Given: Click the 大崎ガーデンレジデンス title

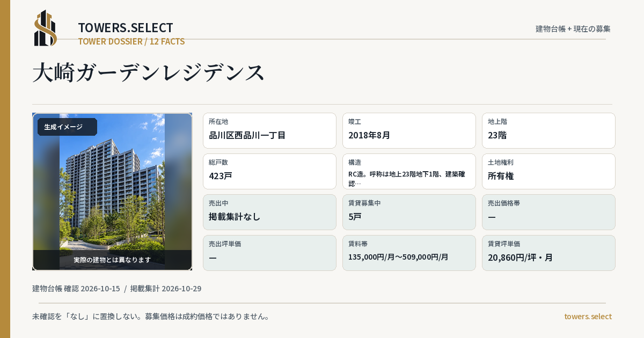Looking at the screenshot, I should pos(149,72).
